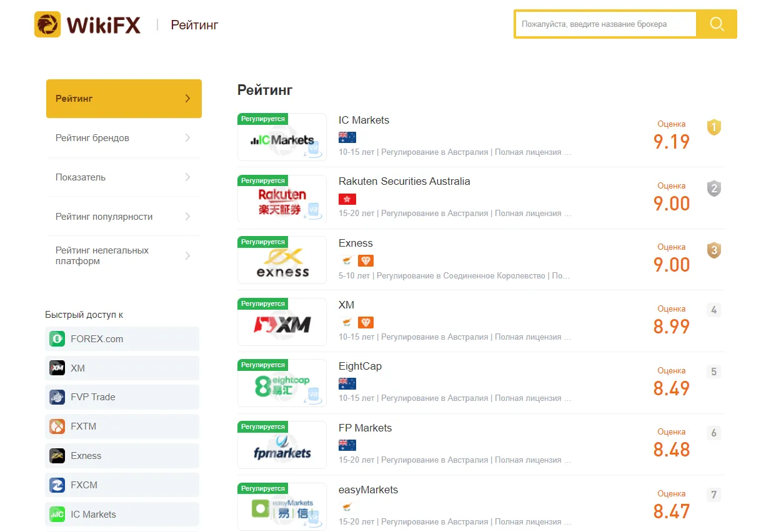Open Rakuten Securities Australia link
Screen dimensions: 771x532
pyautogui.click(x=404, y=182)
